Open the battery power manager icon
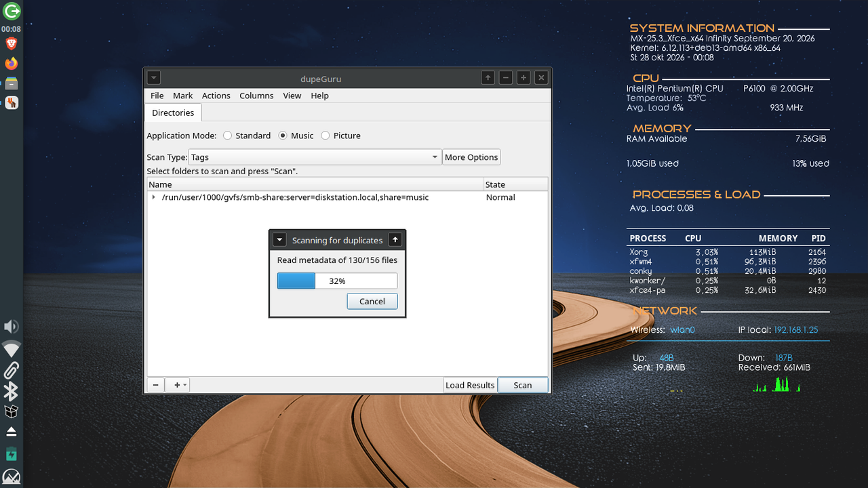 pos(11,455)
